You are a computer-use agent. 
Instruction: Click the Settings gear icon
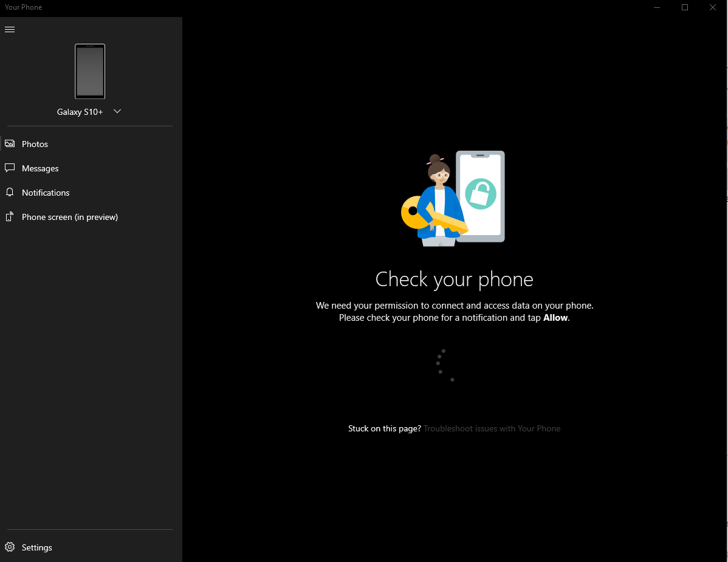[x=10, y=547]
